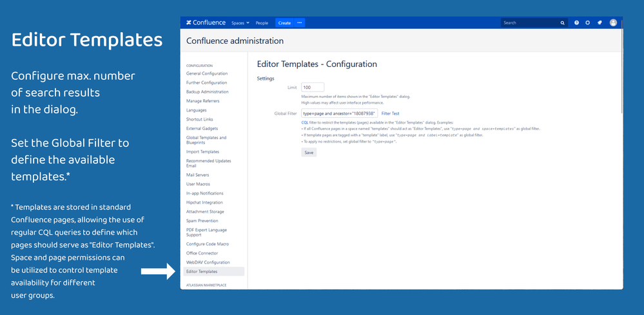The height and width of the screenshot is (315, 644).
Task: Go to Backup Administration
Action: pos(207,92)
